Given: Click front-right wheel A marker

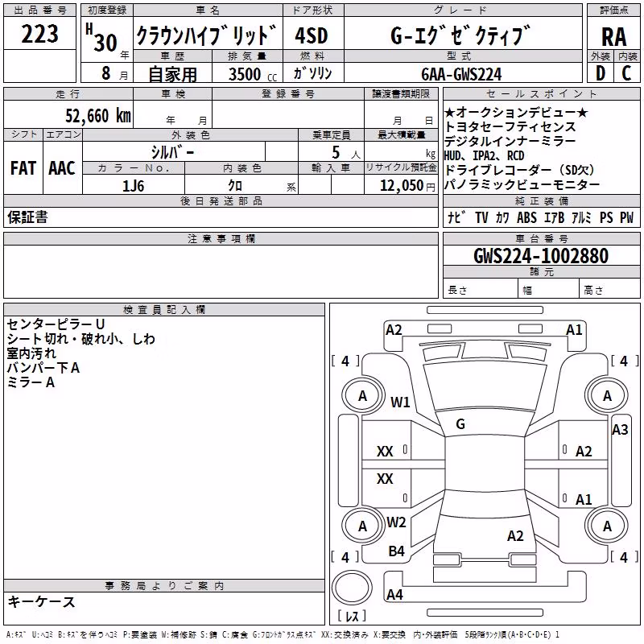Looking at the screenshot, I should click(607, 396).
